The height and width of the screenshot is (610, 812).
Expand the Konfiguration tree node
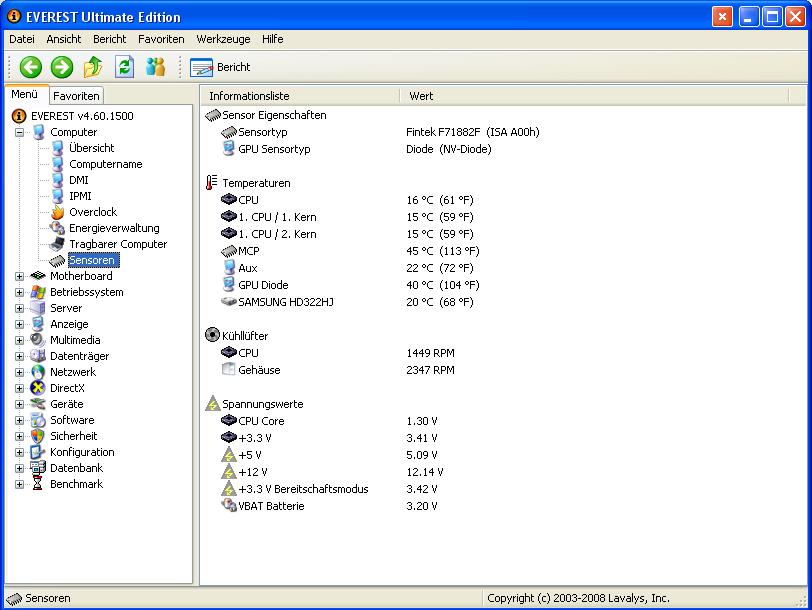pos(19,453)
